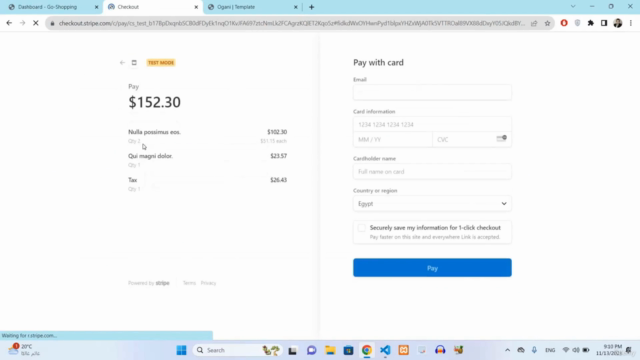The image size is (640, 360).
Task: Open the Privacy link
Action: click(208, 283)
